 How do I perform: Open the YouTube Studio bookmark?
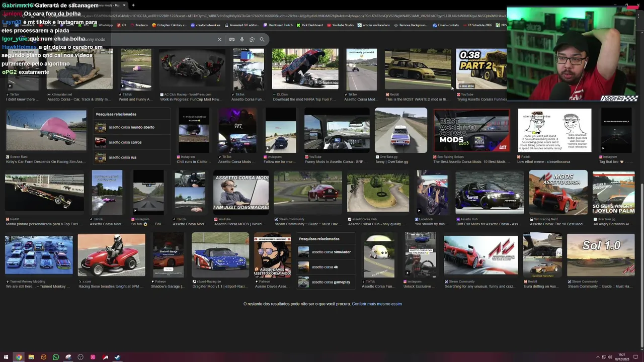click(x=341, y=25)
